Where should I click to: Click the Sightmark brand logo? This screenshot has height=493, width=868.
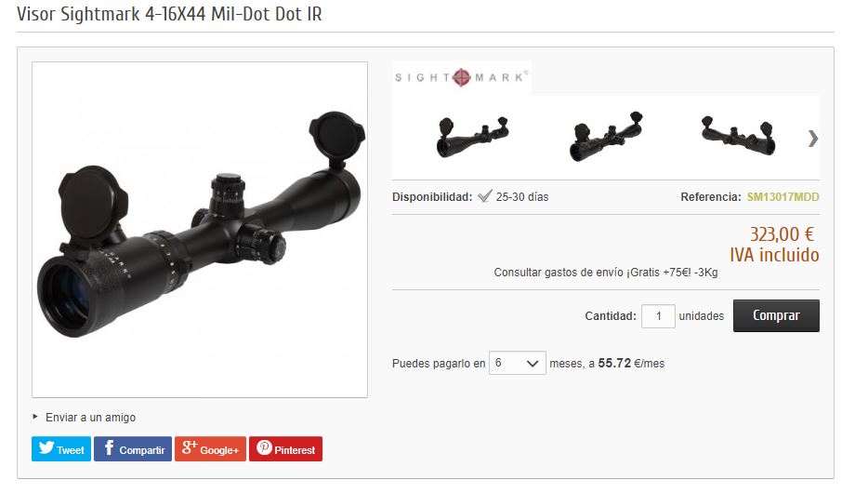tap(462, 77)
